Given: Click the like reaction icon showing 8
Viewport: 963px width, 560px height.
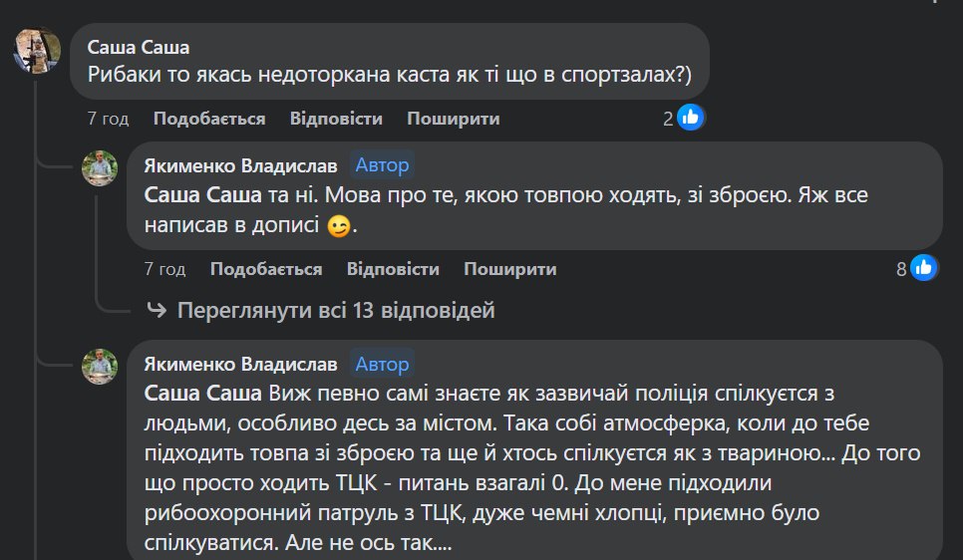Looking at the screenshot, I should point(924,268).
